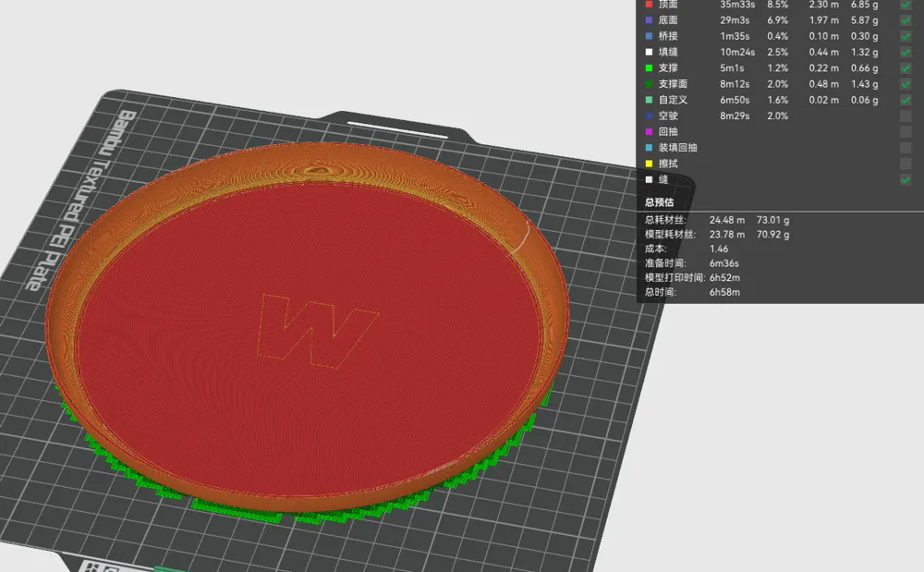Click the 70.92 g model weight value
The width and height of the screenshot is (924, 572).
[773, 234]
